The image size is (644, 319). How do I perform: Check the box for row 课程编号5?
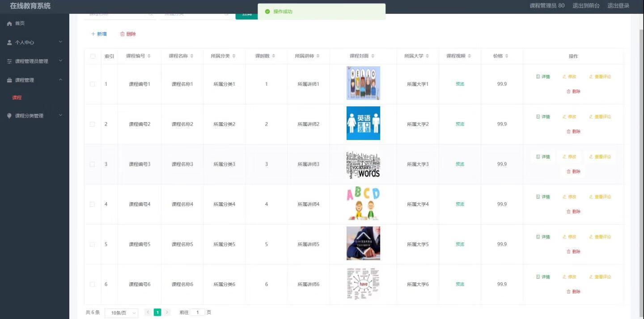click(92, 244)
